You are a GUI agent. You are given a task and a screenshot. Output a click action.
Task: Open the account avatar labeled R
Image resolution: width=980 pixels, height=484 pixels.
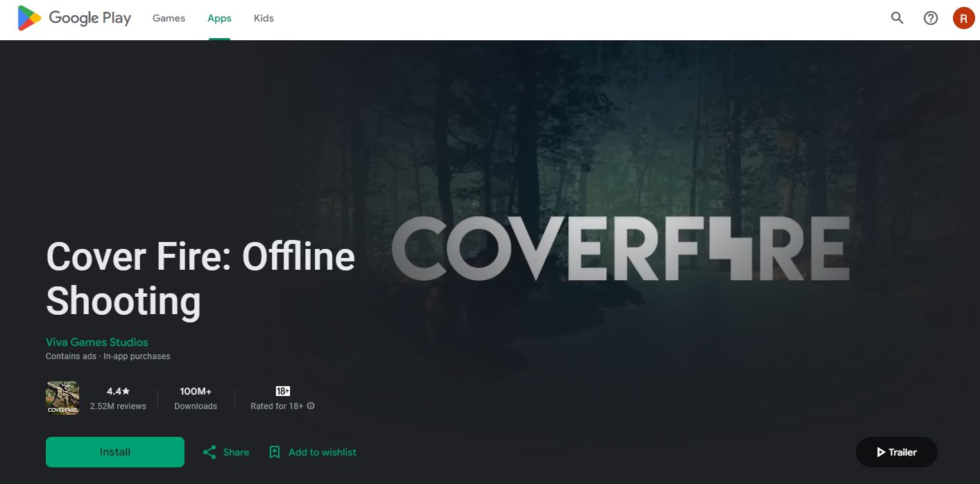[x=964, y=18]
